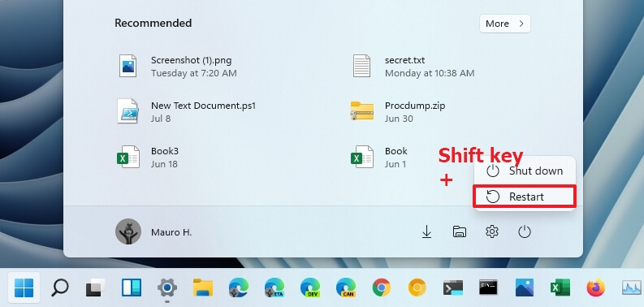
Task: Open Settings gear in Start menu footer
Action: (x=491, y=232)
